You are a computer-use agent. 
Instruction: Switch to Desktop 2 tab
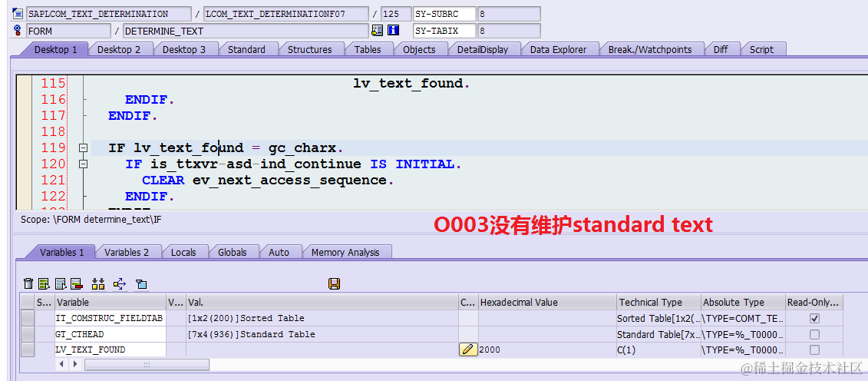click(118, 49)
